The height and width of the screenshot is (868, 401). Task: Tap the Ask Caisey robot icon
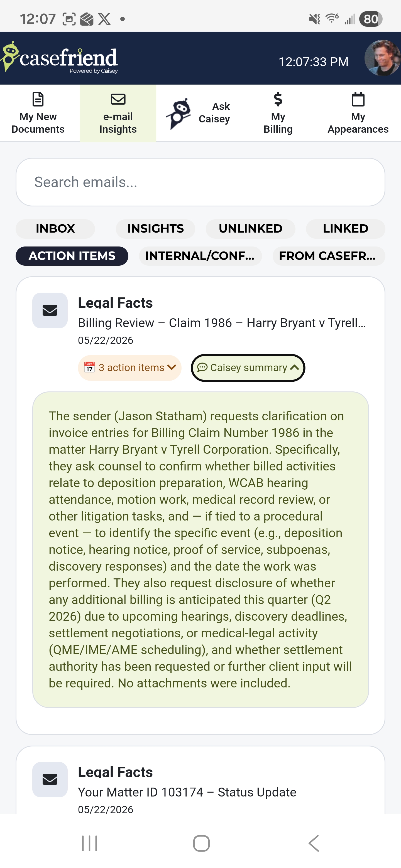tap(179, 114)
